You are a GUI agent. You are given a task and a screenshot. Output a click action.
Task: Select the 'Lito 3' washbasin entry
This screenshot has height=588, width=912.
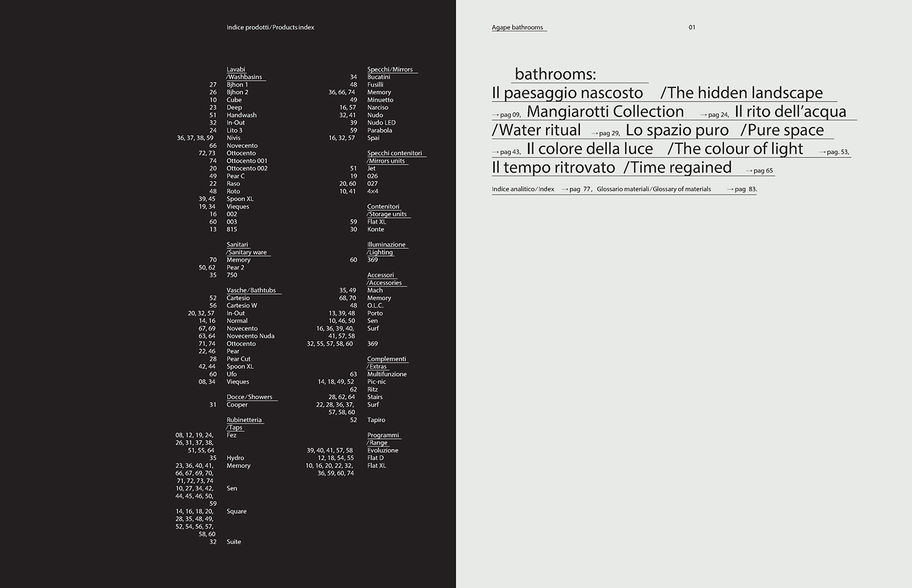click(x=234, y=131)
